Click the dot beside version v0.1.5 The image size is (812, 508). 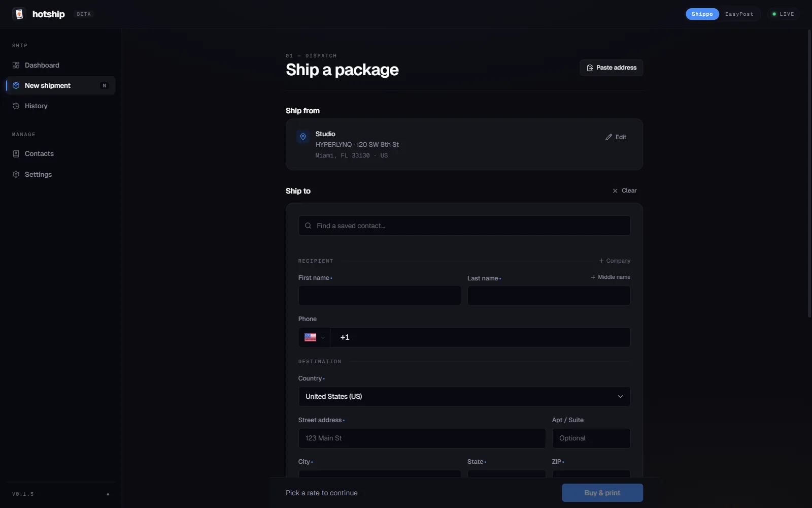click(108, 494)
